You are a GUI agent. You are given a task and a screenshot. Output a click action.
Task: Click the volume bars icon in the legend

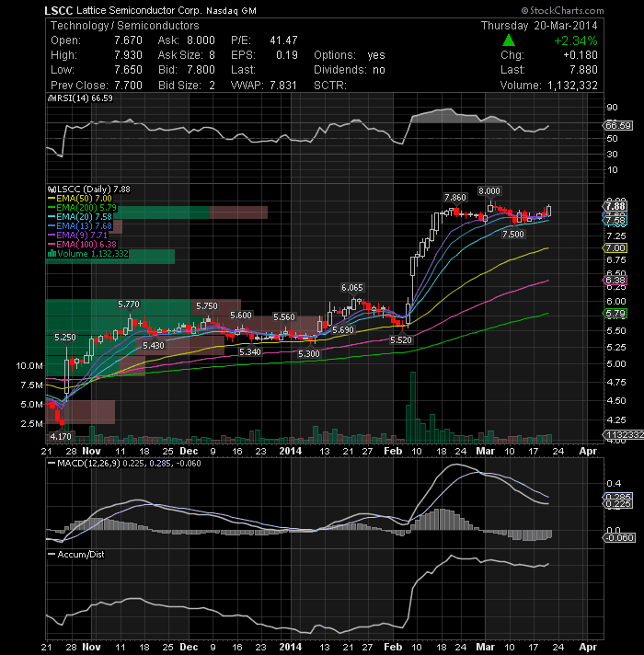pyautogui.click(x=52, y=254)
